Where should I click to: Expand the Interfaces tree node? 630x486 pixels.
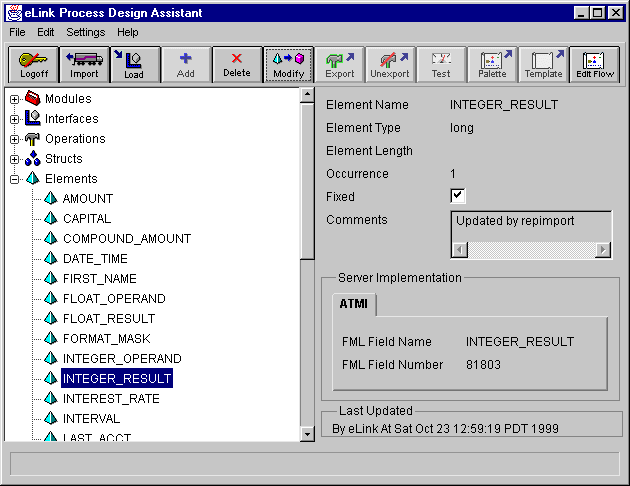14,119
